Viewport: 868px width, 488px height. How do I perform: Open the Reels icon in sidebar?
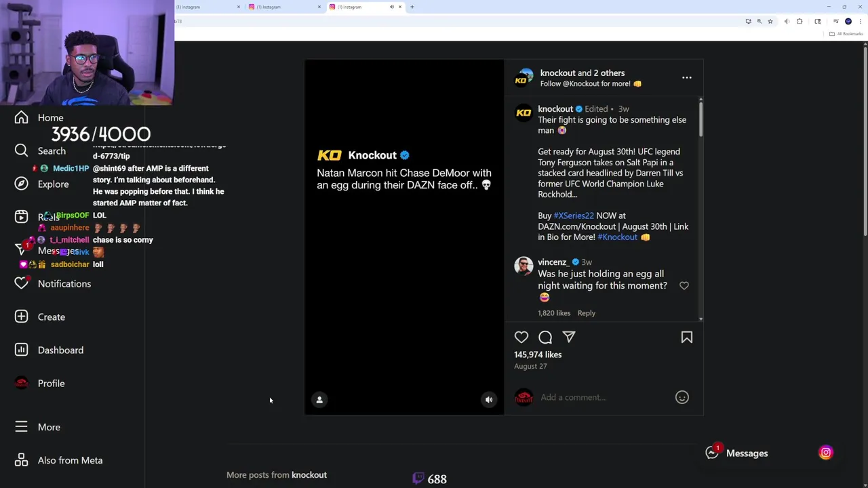coord(21,217)
